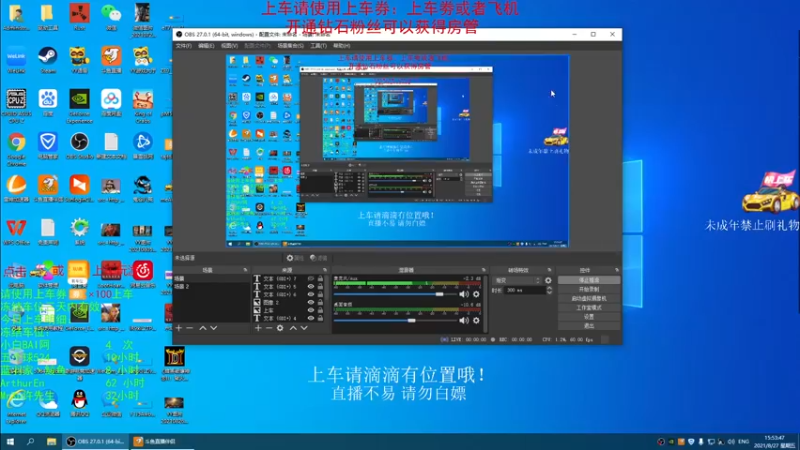Toggle lock on 文本 (GDI+) 4 source
This screenshot has height=450, width=800.
tap(320, 318)
